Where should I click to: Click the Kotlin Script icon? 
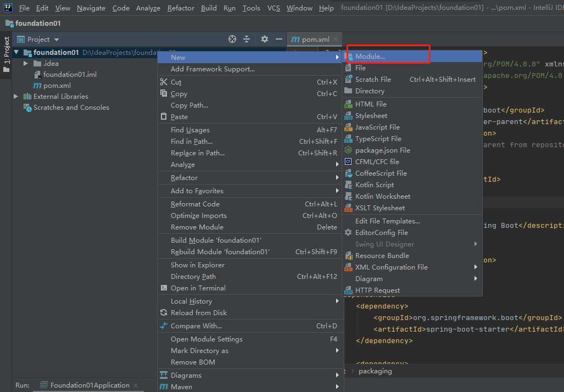click(348, 184)
